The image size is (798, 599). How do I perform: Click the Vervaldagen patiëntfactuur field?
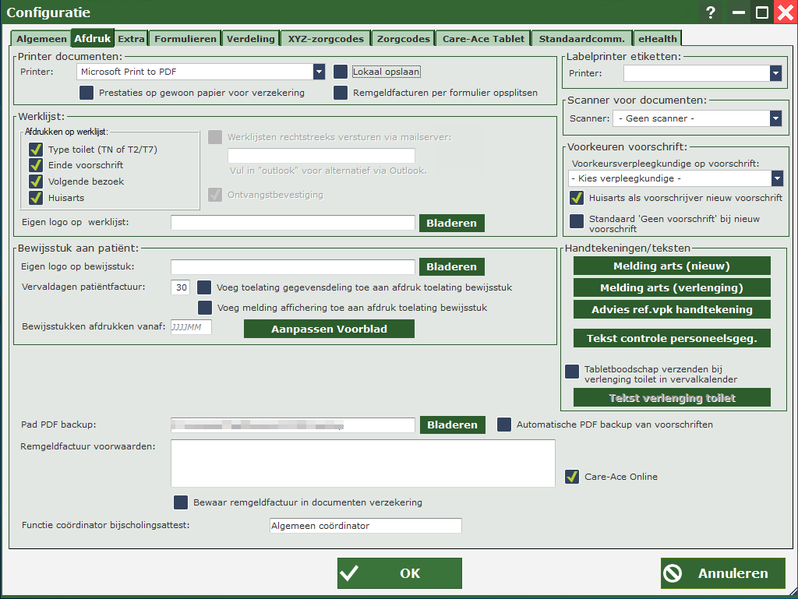click(181, 287)
